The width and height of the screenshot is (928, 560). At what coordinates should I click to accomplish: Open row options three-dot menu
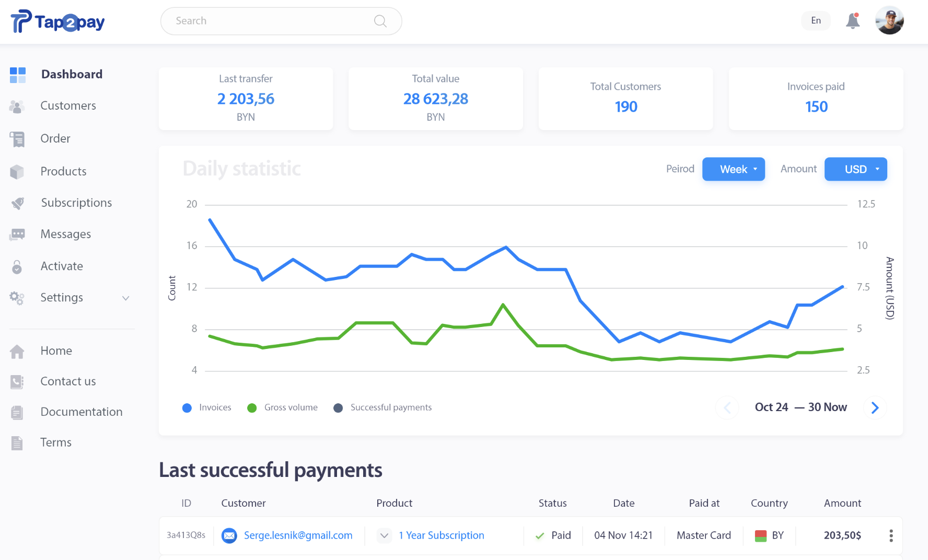click(891, 535)
